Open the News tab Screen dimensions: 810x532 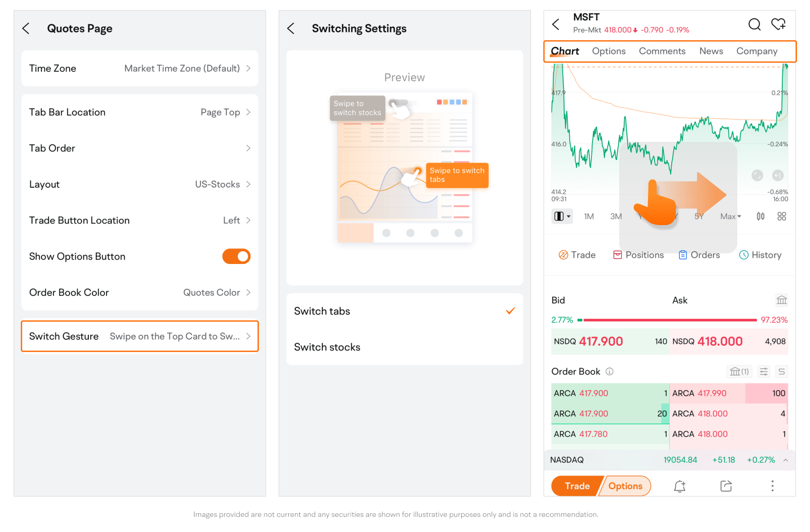click(x=711, y=51)
